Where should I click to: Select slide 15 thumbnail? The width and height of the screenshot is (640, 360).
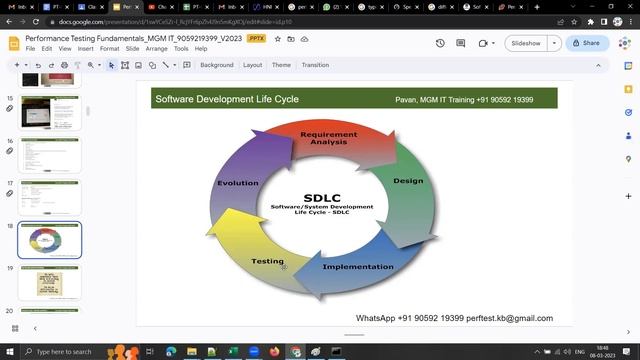pos(50,113)
